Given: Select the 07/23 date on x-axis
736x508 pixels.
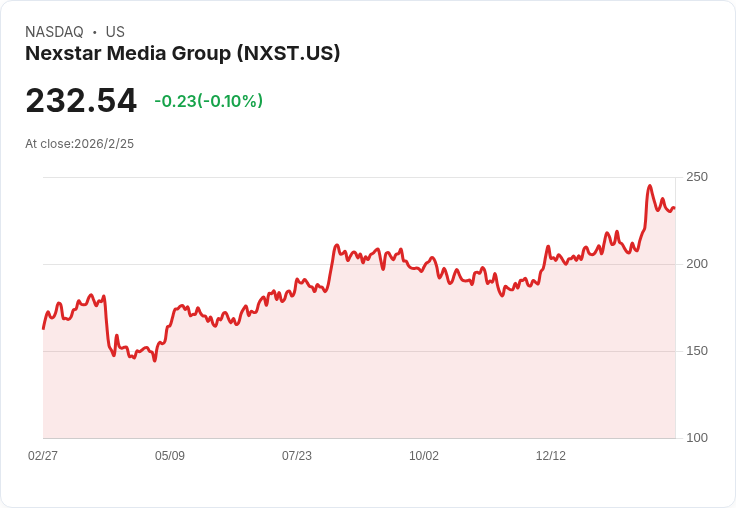Looking at the screenshot, I should coord(297,456).
